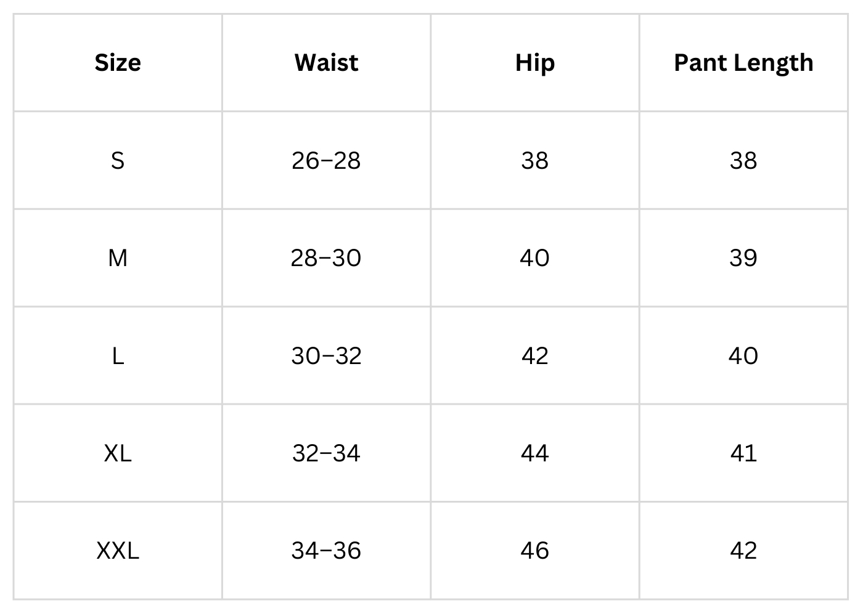Screen dimensions: 863x616
Task: Click the pant length 42 for XXL
Action: click(x=743, y=551)
